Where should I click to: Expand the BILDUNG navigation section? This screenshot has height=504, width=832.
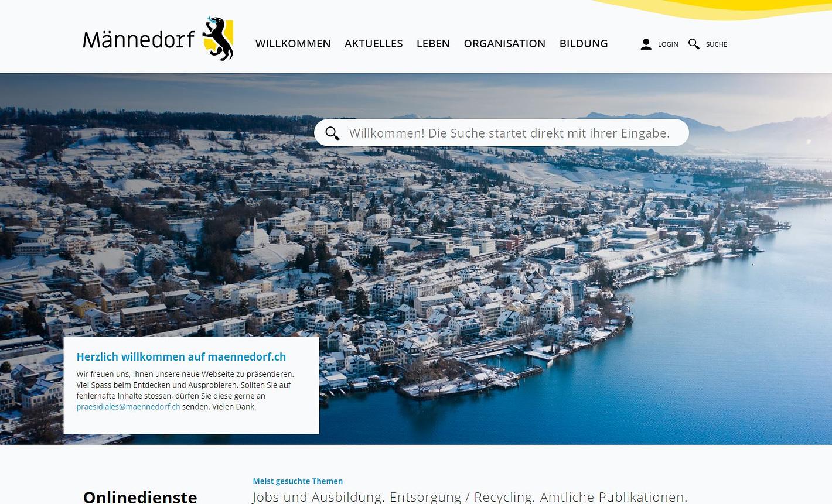584,44
